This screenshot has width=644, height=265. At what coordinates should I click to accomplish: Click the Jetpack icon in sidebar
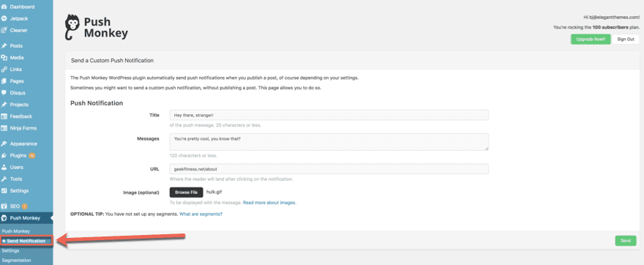click(x=4, y=18)
